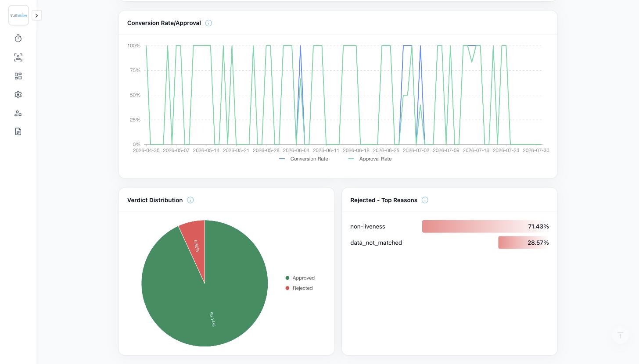Expand the sidebar with chevron button

(x=37, y=15)
